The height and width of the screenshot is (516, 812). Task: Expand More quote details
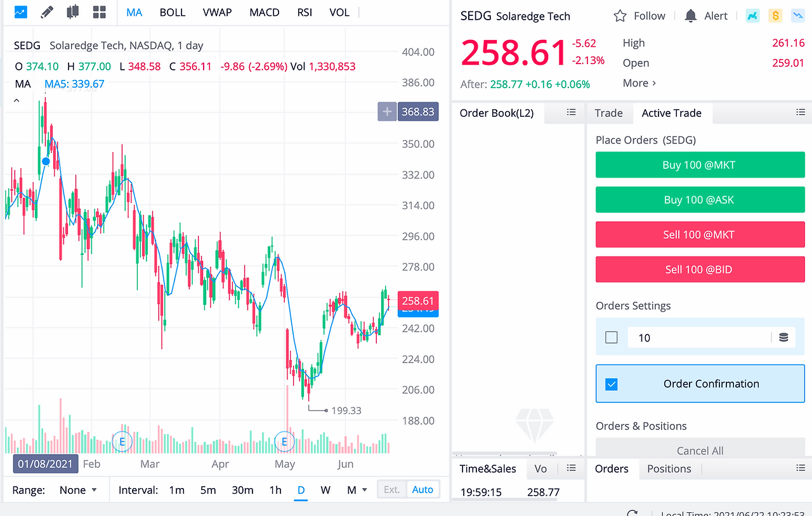coord(639,83)
